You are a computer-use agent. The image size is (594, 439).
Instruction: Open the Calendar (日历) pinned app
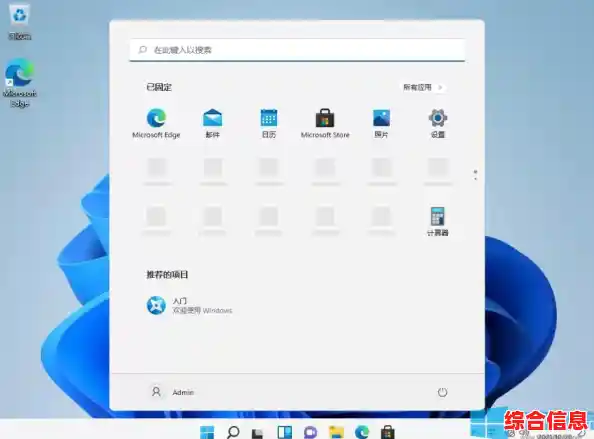(269, 123)
